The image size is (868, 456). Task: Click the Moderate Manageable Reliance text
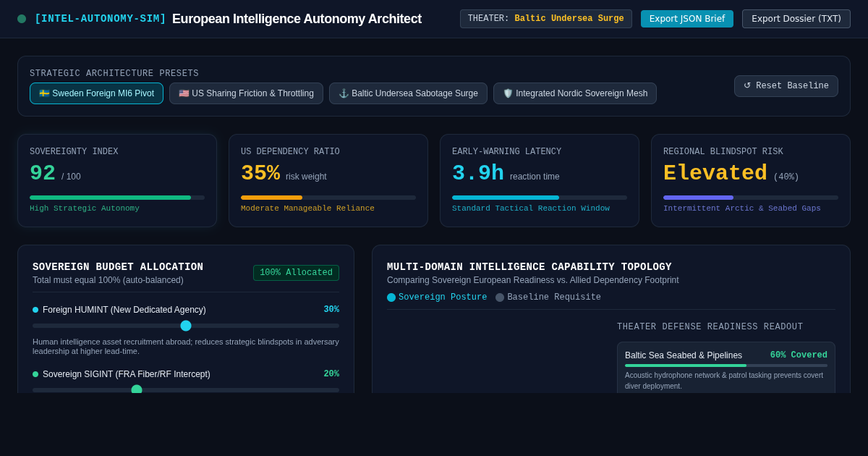307,208
